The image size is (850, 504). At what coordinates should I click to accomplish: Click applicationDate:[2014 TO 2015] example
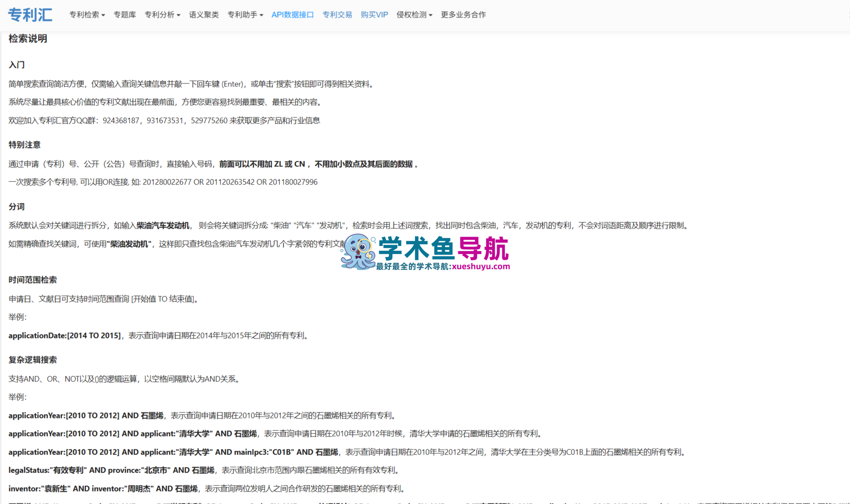pos(65,336)
